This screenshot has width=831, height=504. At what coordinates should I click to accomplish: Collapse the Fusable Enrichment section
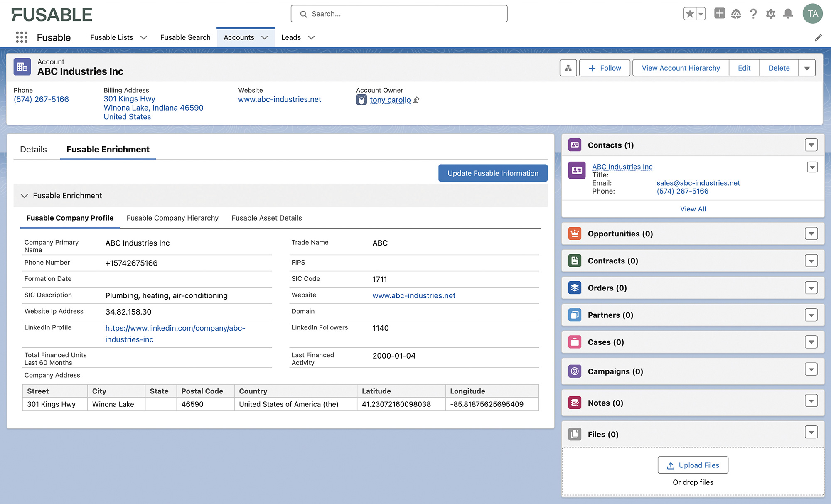[x=25, y=196]
